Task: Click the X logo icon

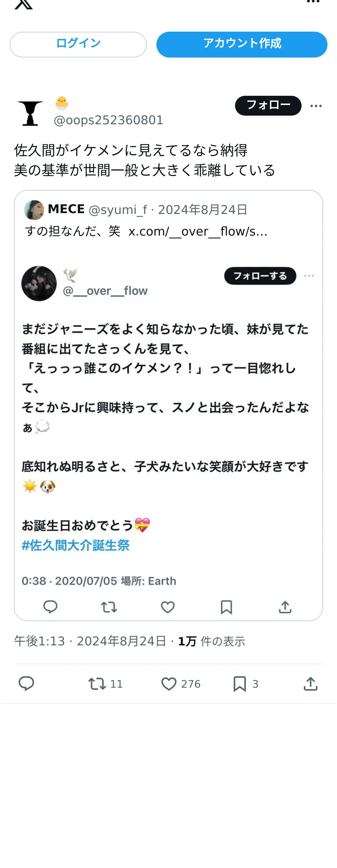Action: pyautogui.click(x=24, y=4)
